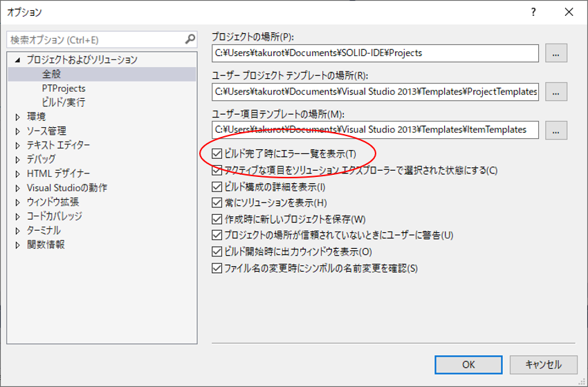Browse for project location folder
588x387 pixels.
(556, 53)
